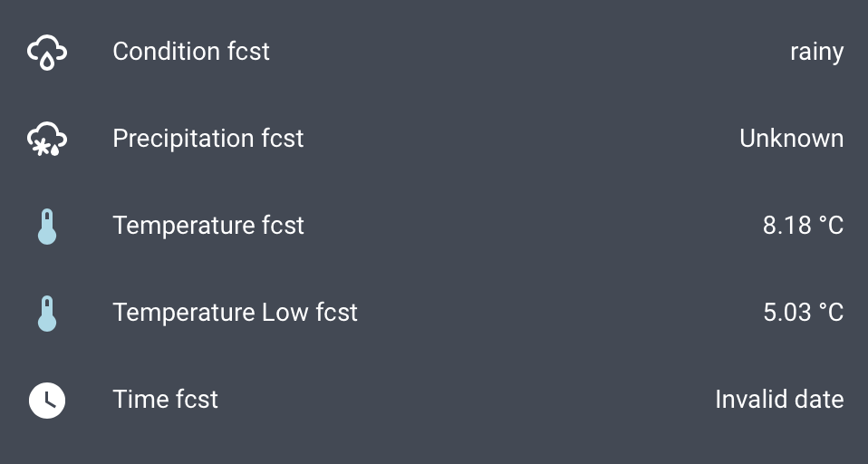Image resolution: width=868 pixels, height=464 pixels.
Task: Click the "rainy" condition state value
Action: [815, 52]
